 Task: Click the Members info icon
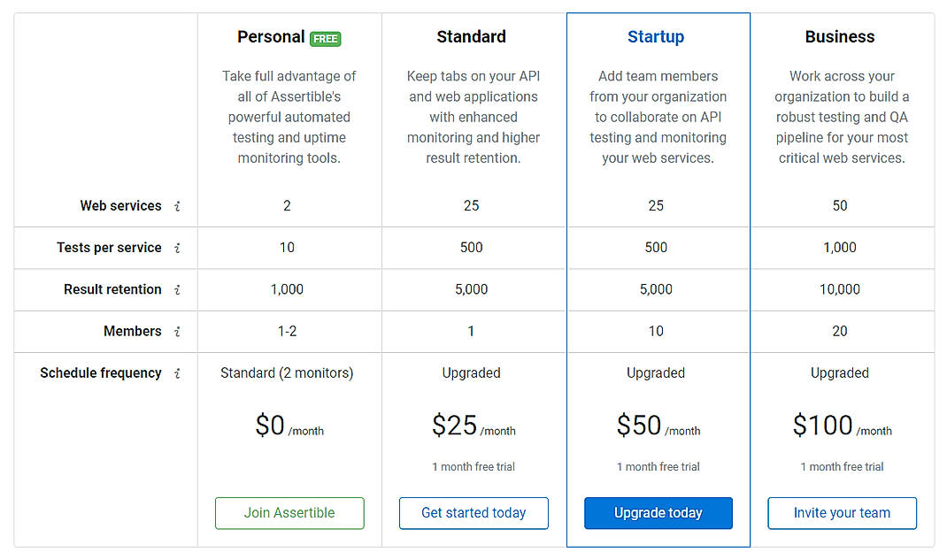(x=177, y=331)
